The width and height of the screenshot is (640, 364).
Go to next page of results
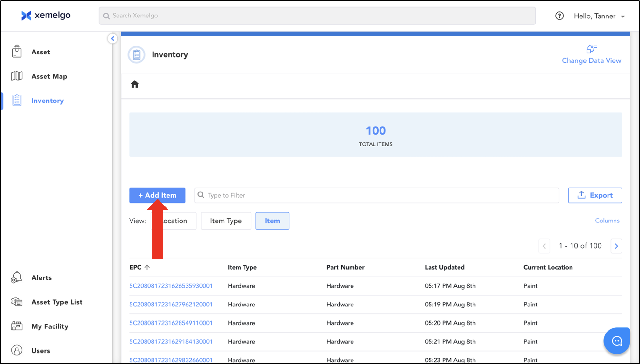[616, 246]
